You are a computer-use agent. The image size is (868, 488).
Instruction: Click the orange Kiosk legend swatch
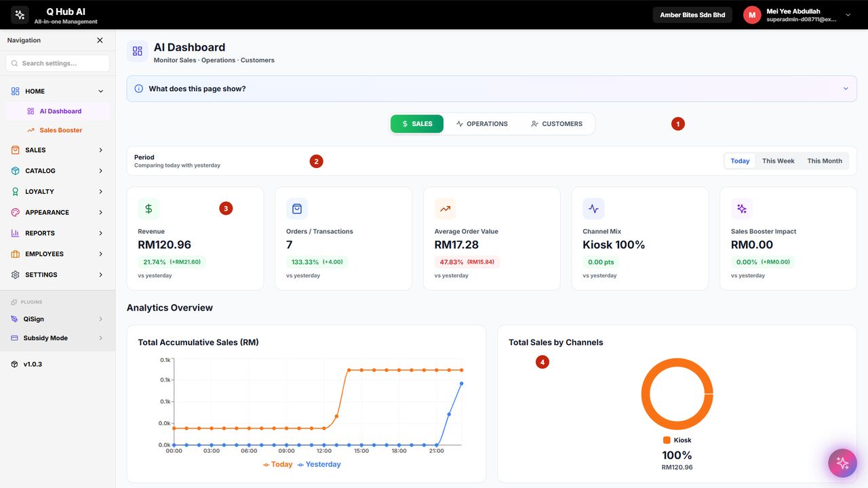[x=667, y=441]
